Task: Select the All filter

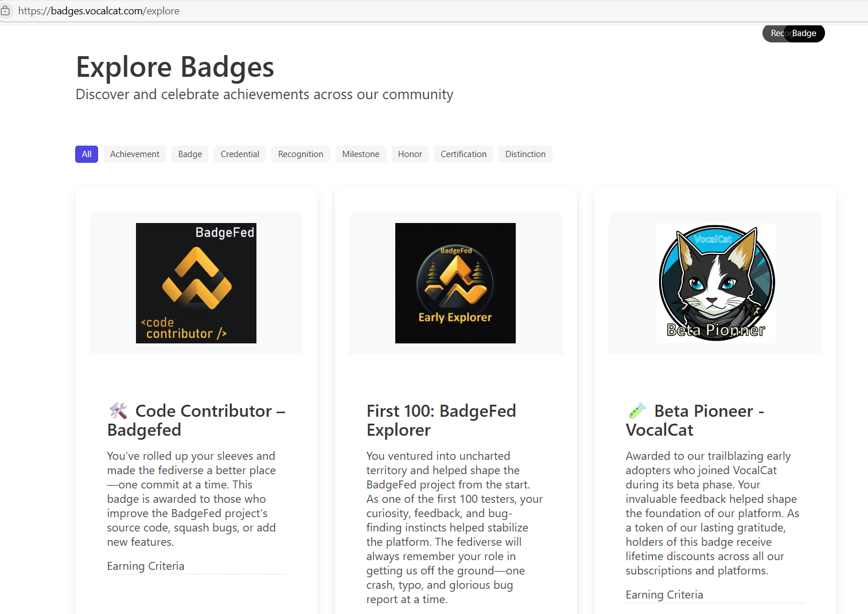Action: tap(87, 154)
